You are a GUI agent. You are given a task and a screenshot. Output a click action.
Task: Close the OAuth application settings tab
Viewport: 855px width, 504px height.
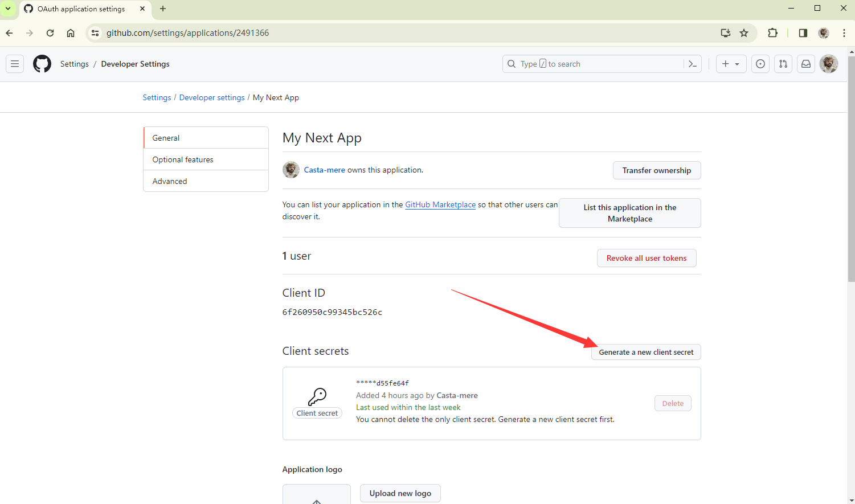point(142,9)
